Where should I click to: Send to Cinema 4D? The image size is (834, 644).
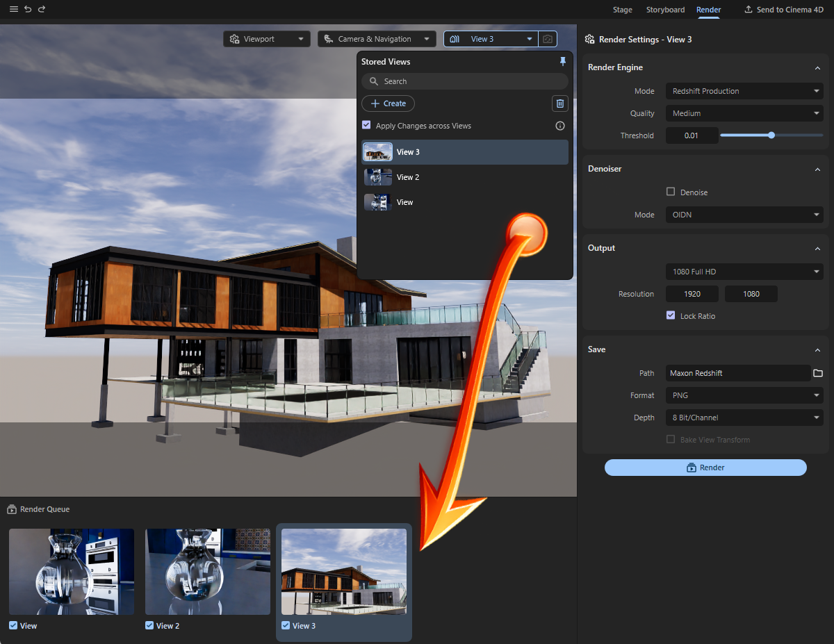click(x=784, y=10)
